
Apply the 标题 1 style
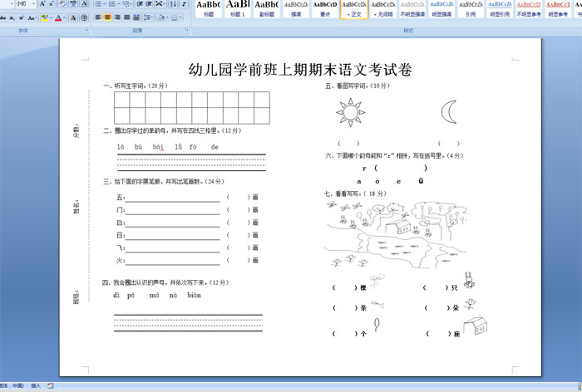238,9
